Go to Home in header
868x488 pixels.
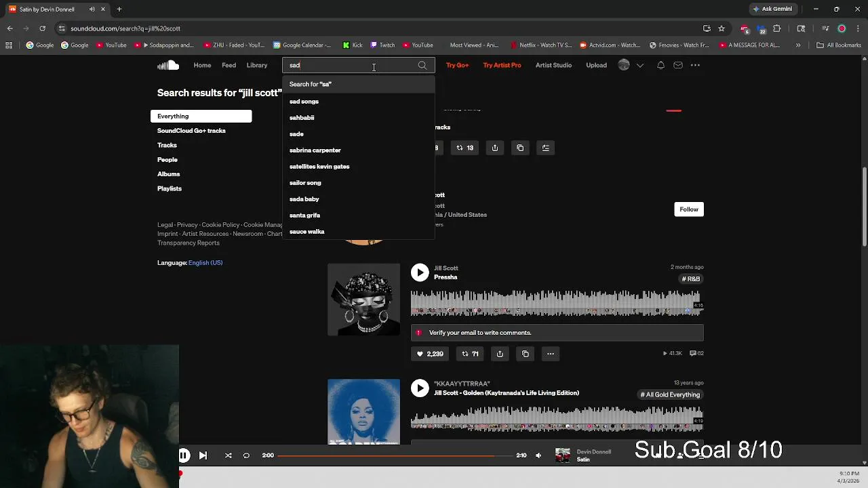202,65
